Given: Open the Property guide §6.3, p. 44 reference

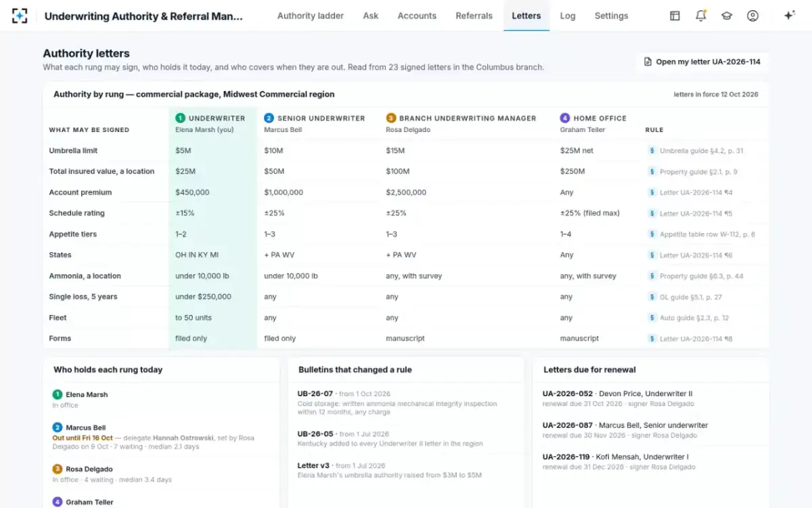Looking at the screenshot, I should 702,276.
